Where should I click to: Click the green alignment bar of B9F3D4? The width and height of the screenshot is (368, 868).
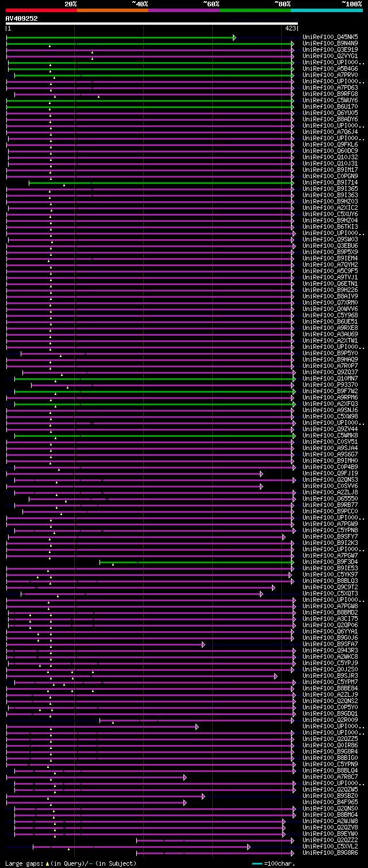[x=197, y=562]
